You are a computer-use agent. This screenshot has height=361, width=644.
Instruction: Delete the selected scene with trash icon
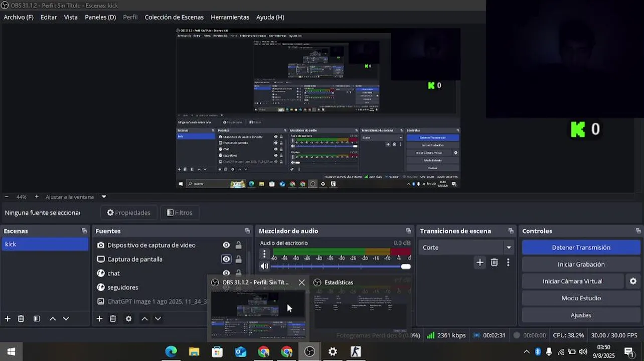coord(21,318)
